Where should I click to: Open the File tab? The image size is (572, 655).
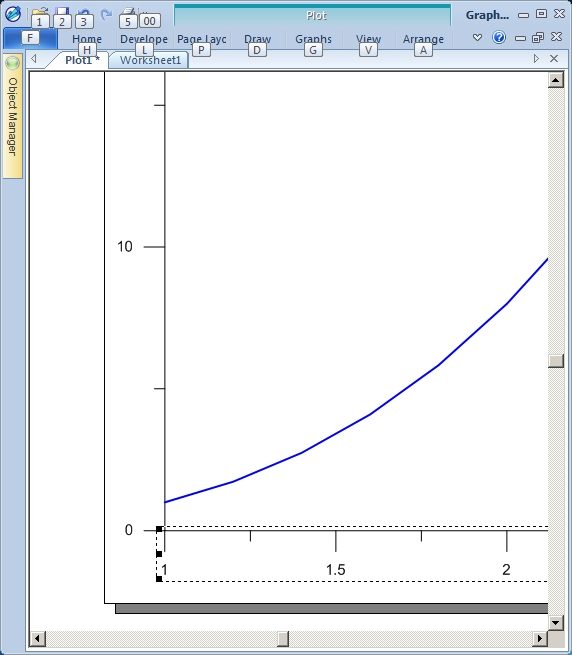point(30,38)
